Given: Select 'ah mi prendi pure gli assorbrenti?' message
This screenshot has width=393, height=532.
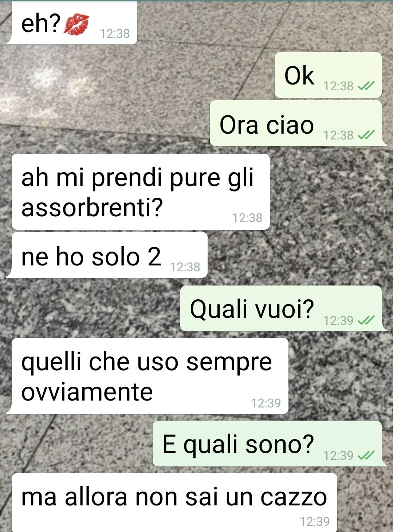Looking at the screenshot, I should pyautogui.click(x=141, y=192).
